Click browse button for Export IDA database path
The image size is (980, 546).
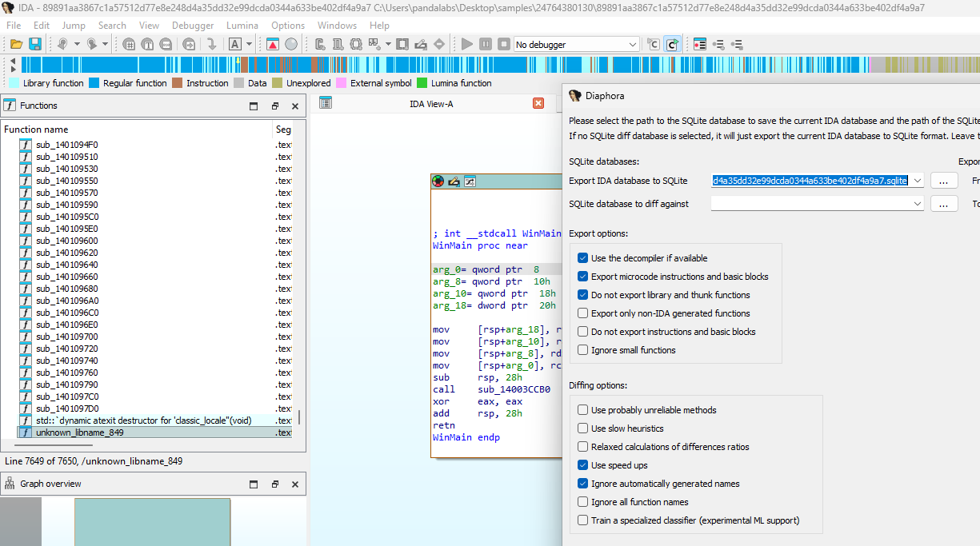[944, 181]
